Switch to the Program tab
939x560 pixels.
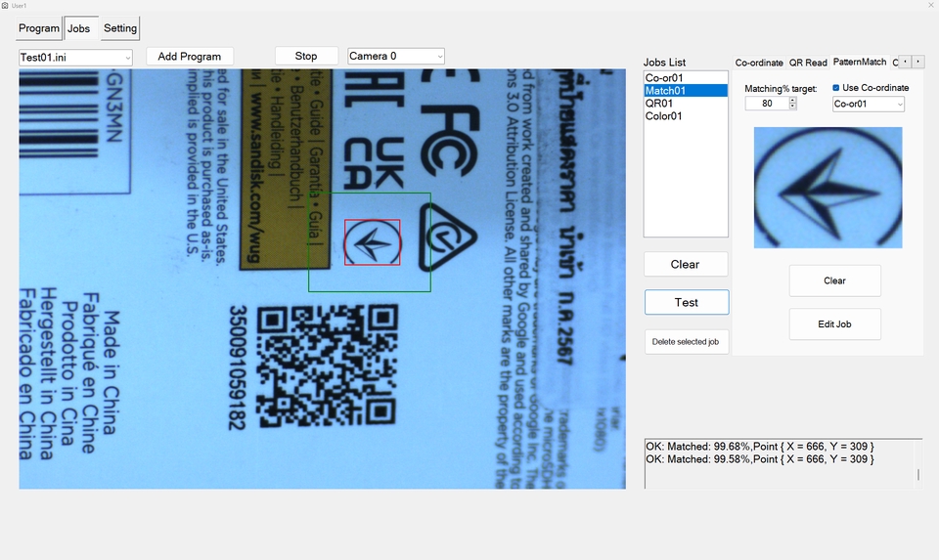coord(39,28)
